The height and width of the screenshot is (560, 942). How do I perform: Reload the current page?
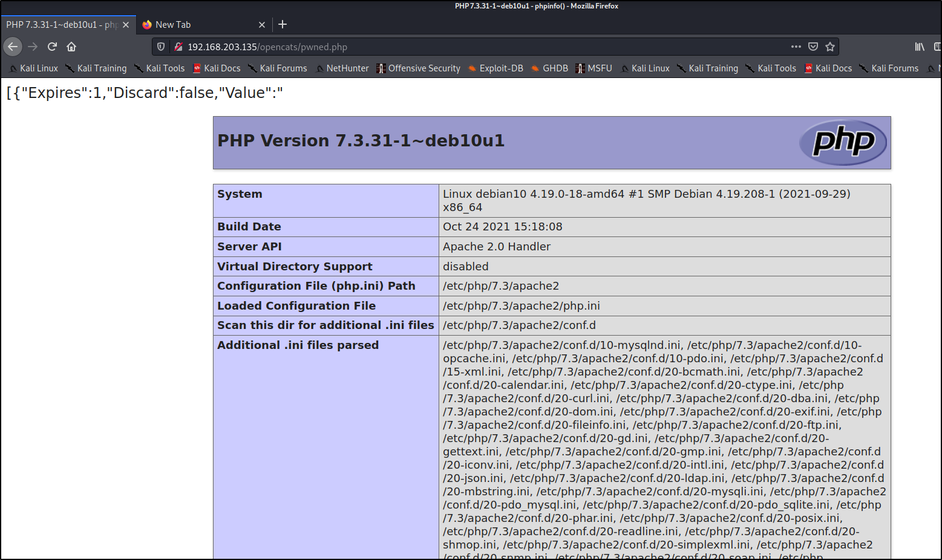coord(52,47)
